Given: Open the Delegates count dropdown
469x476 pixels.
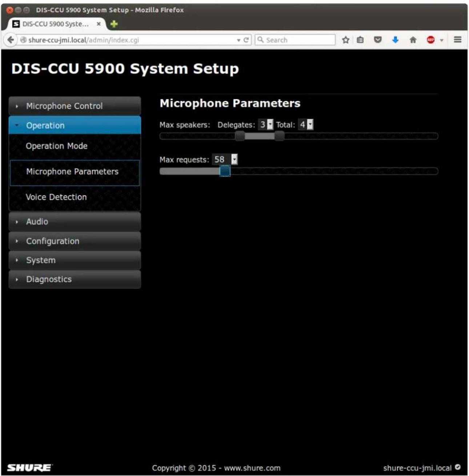Looking at the screenshot, I should pos(265,125).
